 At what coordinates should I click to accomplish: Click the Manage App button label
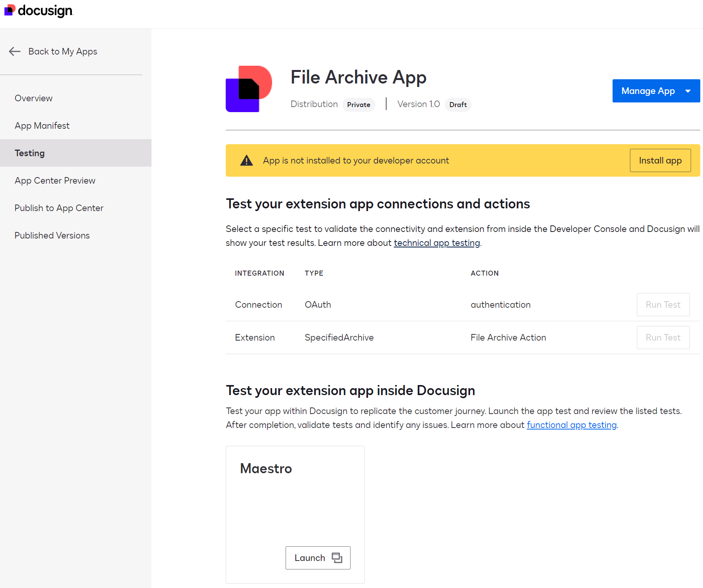pos(648,91)
